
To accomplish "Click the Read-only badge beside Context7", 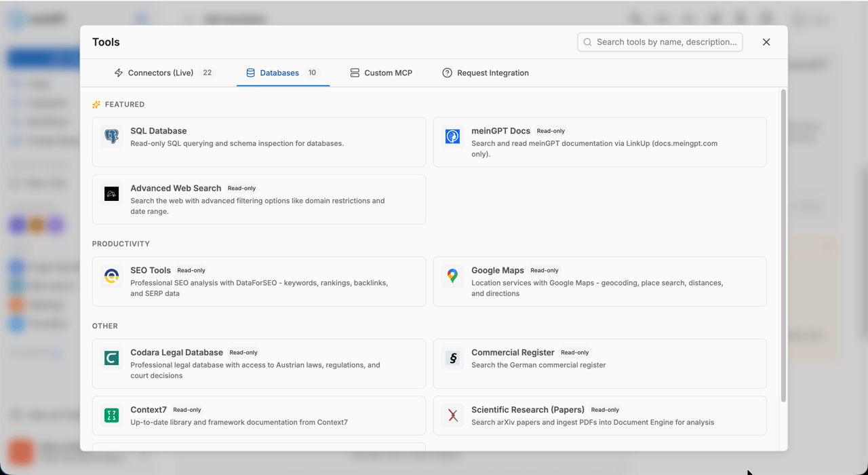I will click(x=187, y=410).
